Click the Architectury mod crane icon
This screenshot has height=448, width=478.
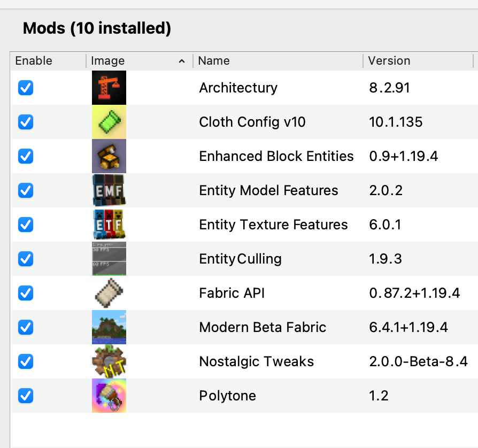click(x=109, y=88)
